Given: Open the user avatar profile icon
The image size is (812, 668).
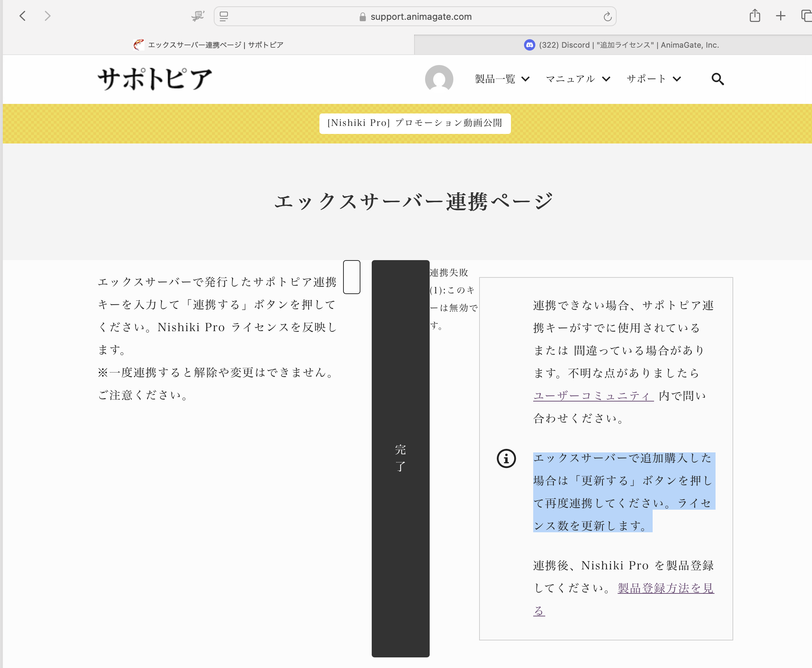Looking at the screenshot, I should point(439,79).
